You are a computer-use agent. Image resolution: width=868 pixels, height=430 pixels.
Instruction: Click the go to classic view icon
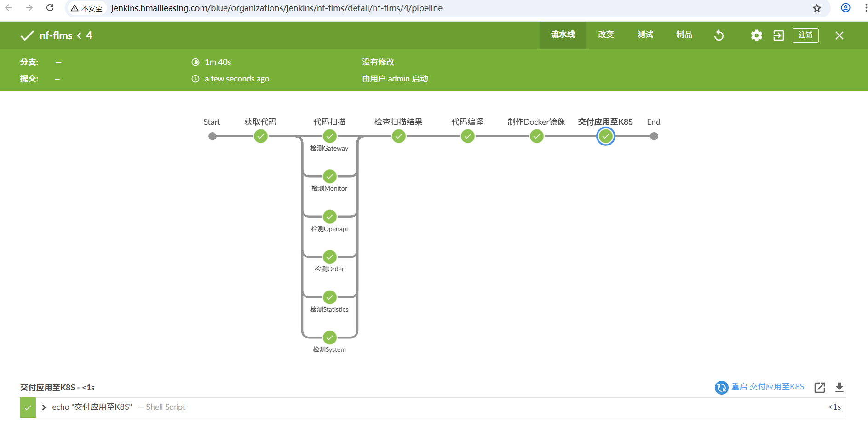click(778, 35)
